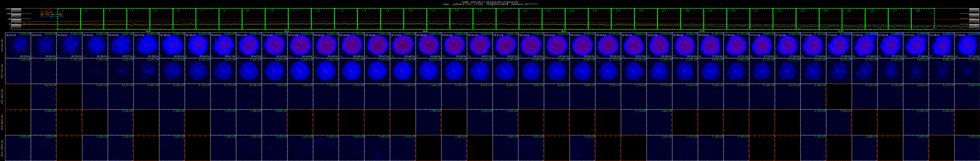The height and width of the screenshot is (161, 980).
Task: Open the 3-6 keV image at 06:35:04
Action: [x=95, y=45]
